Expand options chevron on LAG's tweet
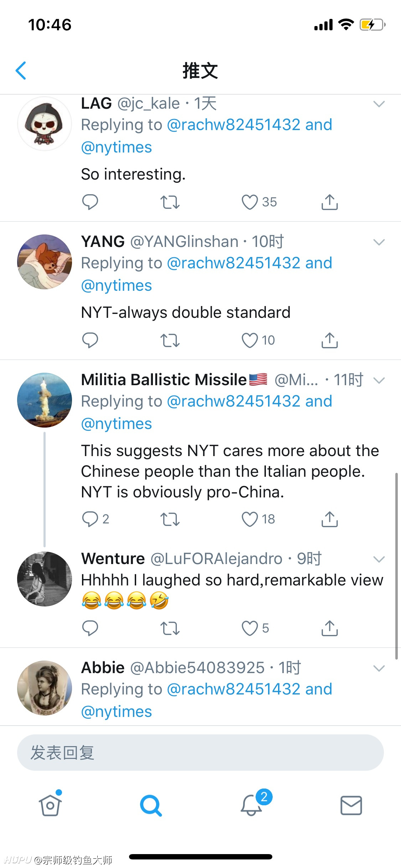 click(379, 104)
